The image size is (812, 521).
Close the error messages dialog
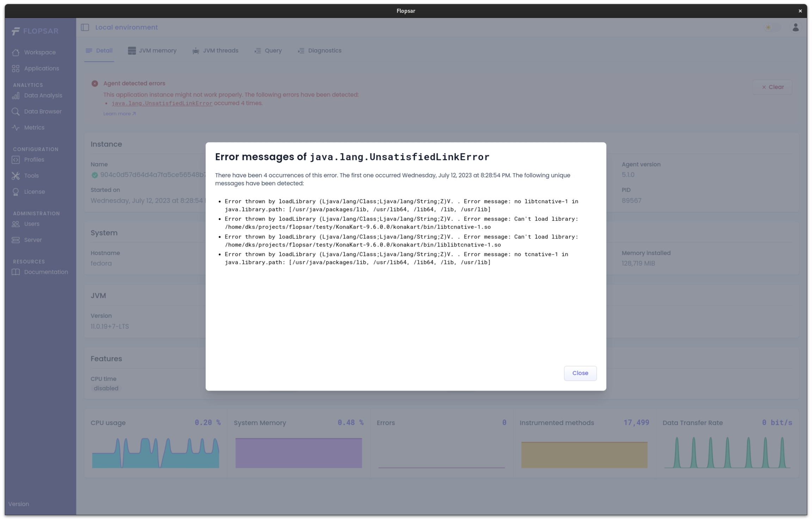[x=580, y=373]
